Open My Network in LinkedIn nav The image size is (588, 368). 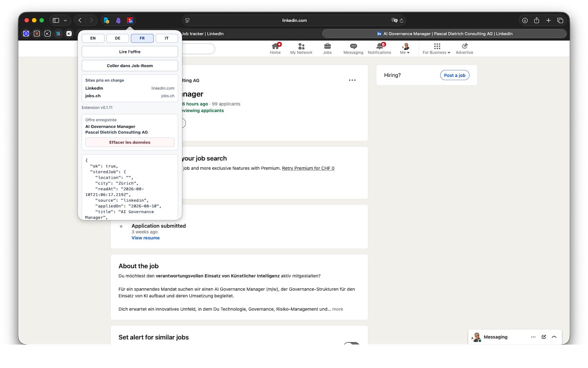pos(301,49)
